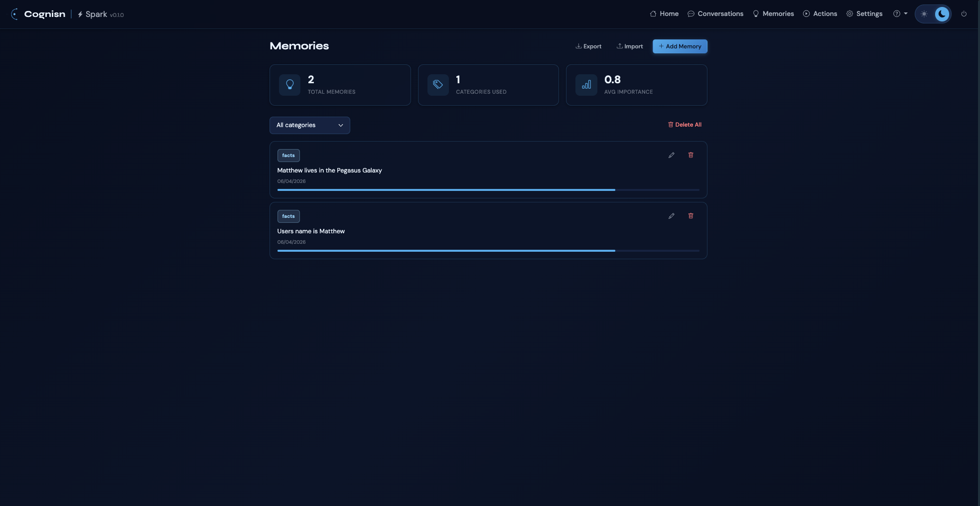The width and height of the screenshot is (980, 506).
Task: Switch to light mode using theme toggle
Action: coord(925,14)
